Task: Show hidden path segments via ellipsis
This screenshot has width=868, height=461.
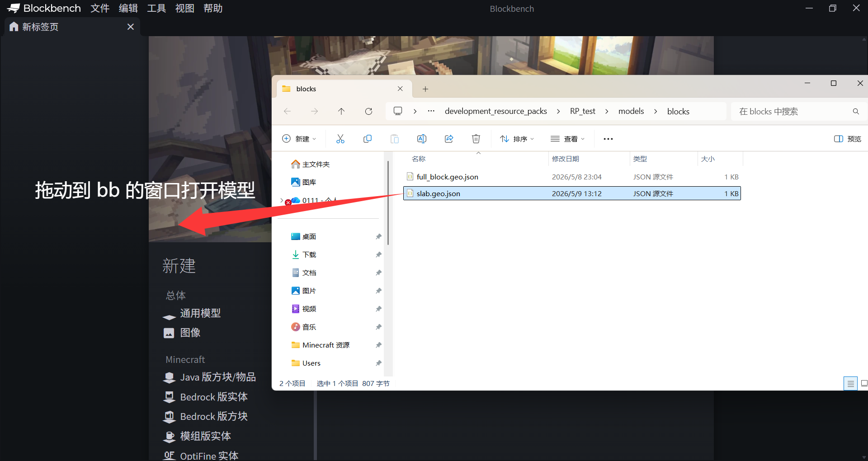Action: click(431, 111)
